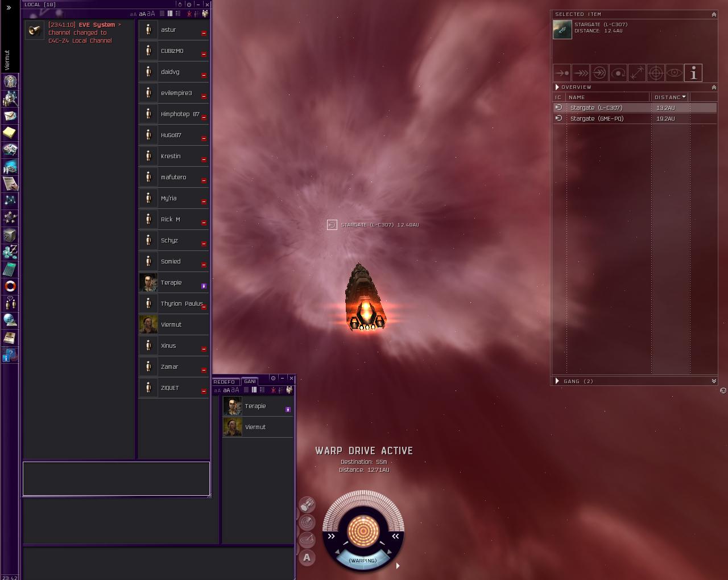Click the right double-arrow on HUD ring
Screen dimensions: 728x580
click(395, 536)
